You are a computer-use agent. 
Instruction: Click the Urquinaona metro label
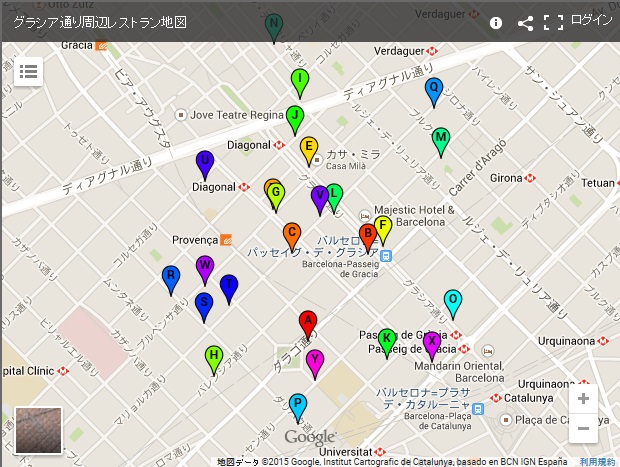(x=566, y=341)
